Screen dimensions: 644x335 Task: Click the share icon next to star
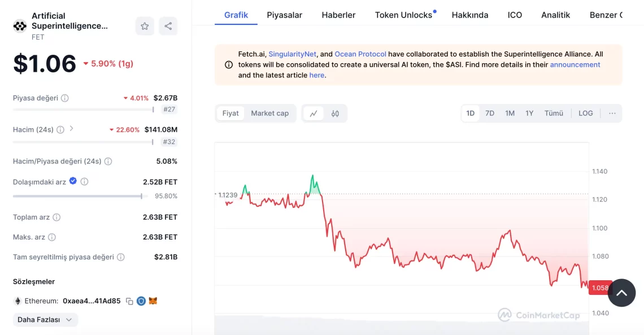click(x=168, y=26)
